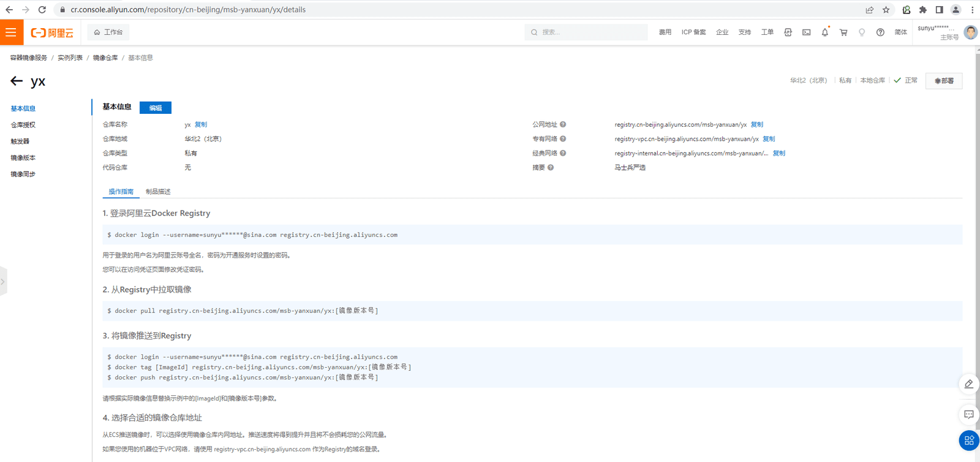
Task: Open the notifications bell
Action: [x=825, y=32]
